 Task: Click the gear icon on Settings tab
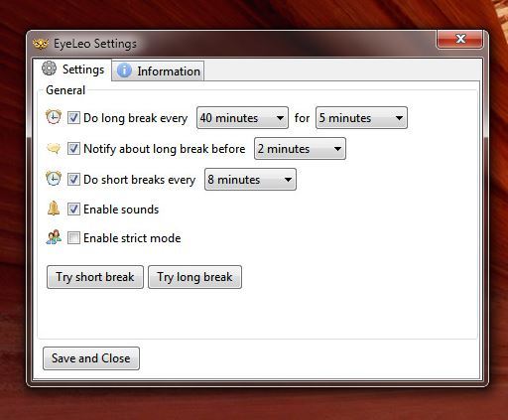[x=49, y=69]
